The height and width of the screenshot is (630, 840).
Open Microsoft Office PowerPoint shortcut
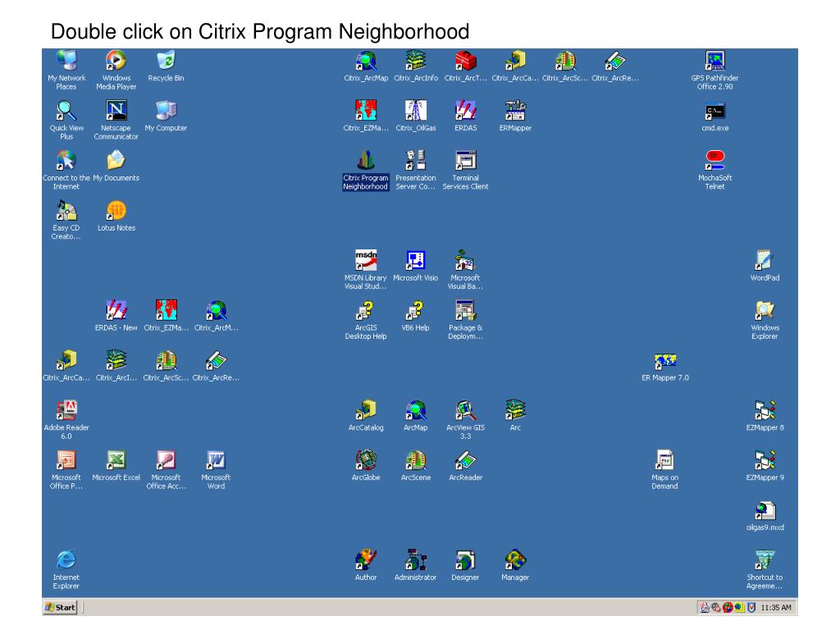click(x=66, y=460)
